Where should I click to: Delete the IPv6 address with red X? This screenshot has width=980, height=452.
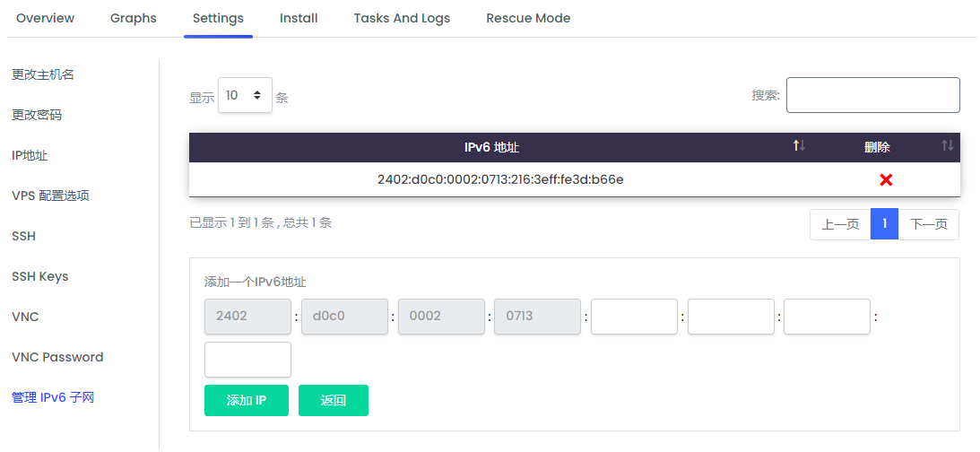click(886, 180)
